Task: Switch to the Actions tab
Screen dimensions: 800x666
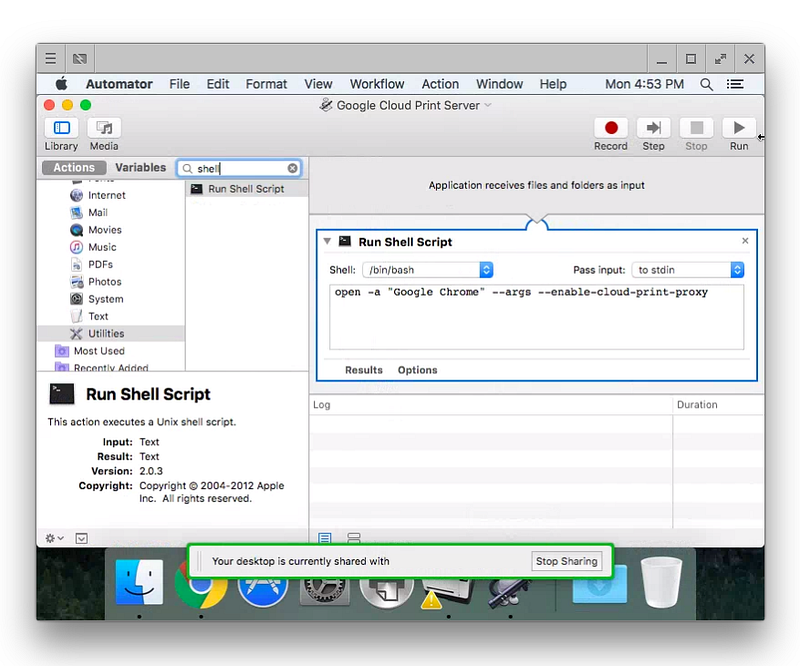Action: click(x=74, y=168)
